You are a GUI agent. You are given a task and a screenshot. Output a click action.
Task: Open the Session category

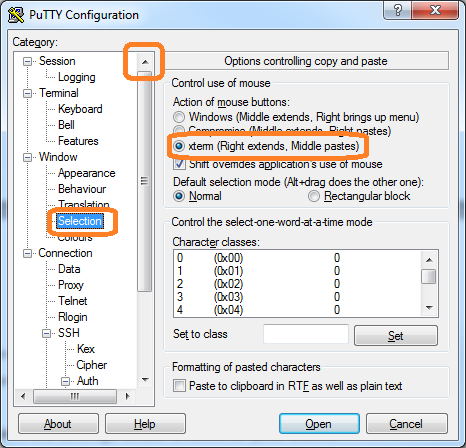(x=57, y=61)
